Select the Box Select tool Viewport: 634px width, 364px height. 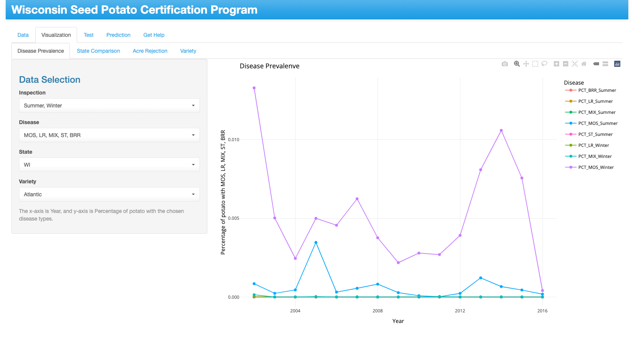point(535,64)
